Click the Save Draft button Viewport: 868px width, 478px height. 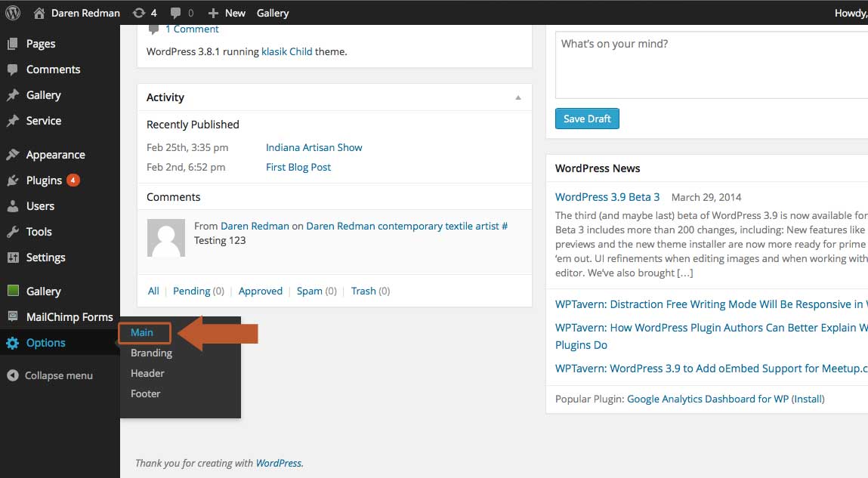[587, 119]
